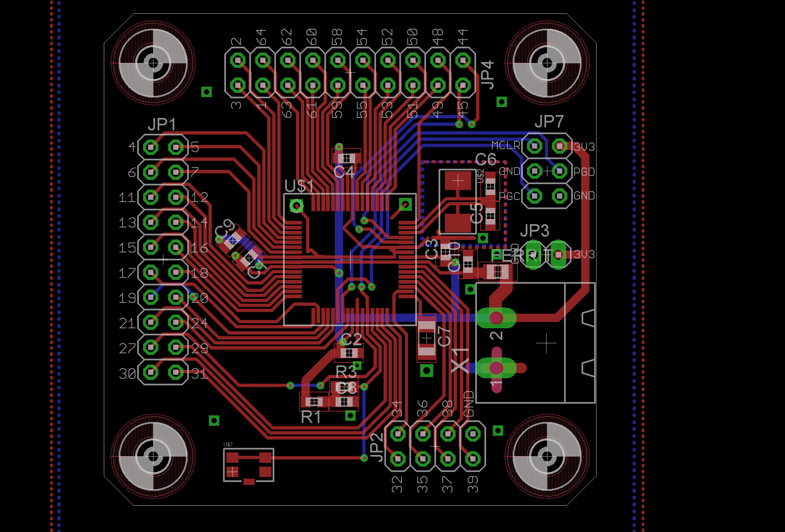Click the JP1 pad next to label 19
Viewport: 785px width, 532px height.
click(150, 297)
